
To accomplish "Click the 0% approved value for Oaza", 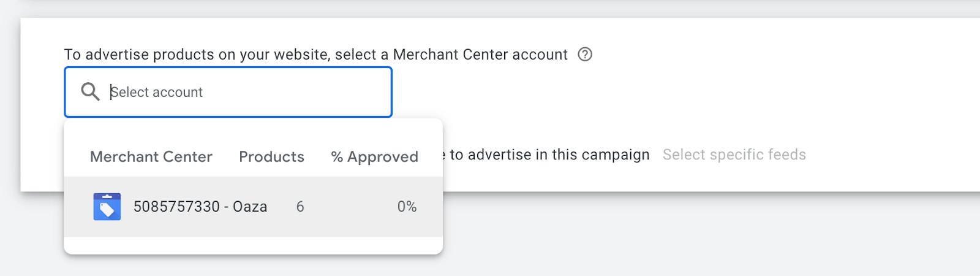I will click(407, 207).
